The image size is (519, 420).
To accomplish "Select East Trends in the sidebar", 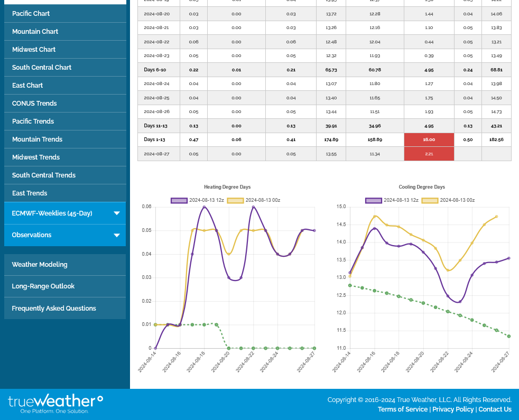I will (65, 193).
